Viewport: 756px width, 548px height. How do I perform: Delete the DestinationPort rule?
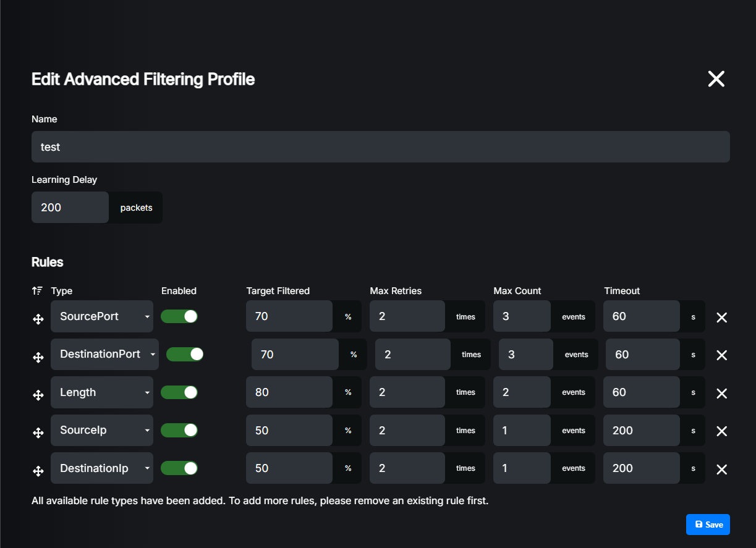pos(721,355)
